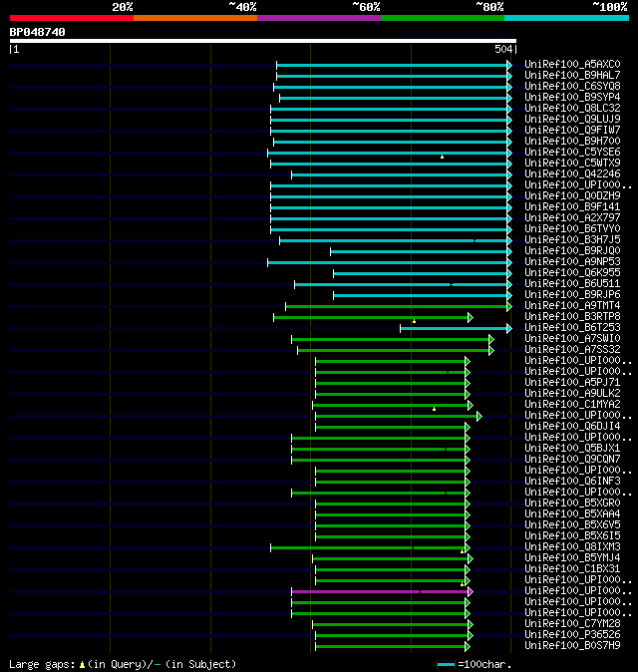Click the purple alignment bar
This screenshot has width=638, height=672.
tap(381, 592)
